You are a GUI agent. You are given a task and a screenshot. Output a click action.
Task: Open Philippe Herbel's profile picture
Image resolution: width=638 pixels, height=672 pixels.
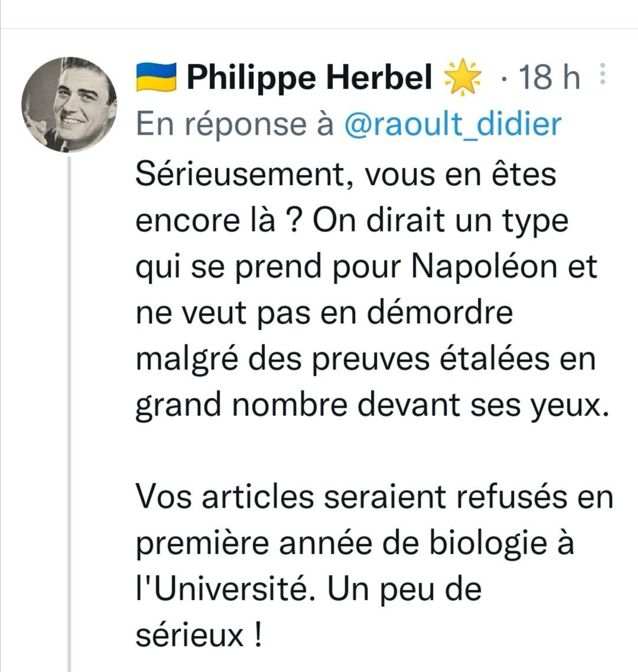click(69, 105)
